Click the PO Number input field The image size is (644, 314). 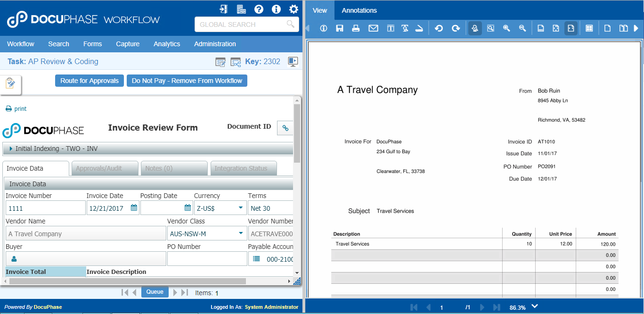(x=207, y=259)
